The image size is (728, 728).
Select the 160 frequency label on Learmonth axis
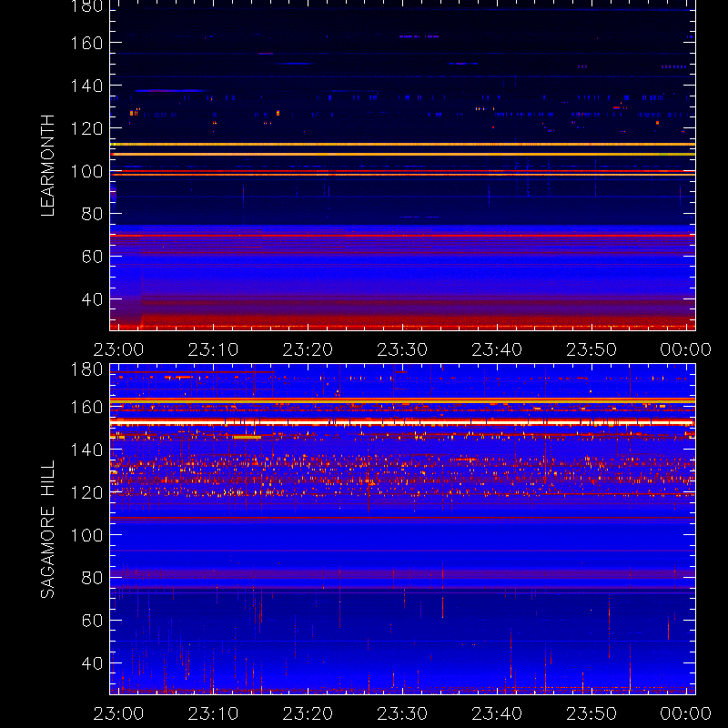coord(86,43)
